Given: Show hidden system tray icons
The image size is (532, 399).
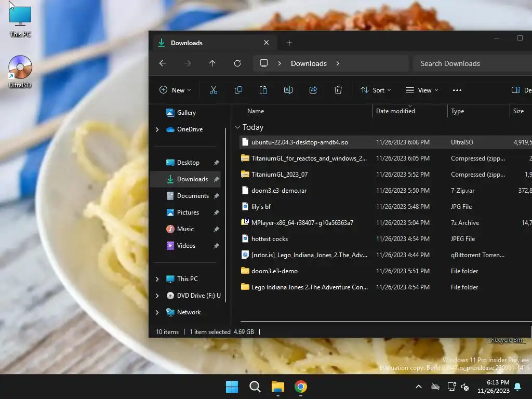Looking at the screenshot, I should coord(419,387).
